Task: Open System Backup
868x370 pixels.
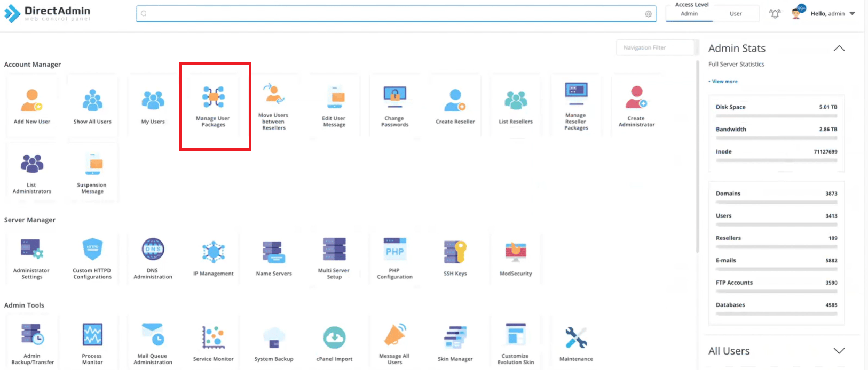Action: coord(274,342)
